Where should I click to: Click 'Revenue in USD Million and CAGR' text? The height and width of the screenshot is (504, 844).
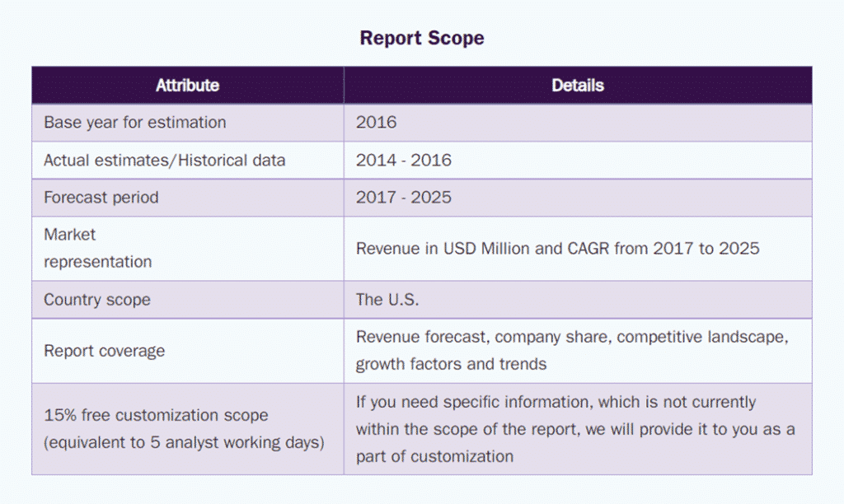pos(483,249)
